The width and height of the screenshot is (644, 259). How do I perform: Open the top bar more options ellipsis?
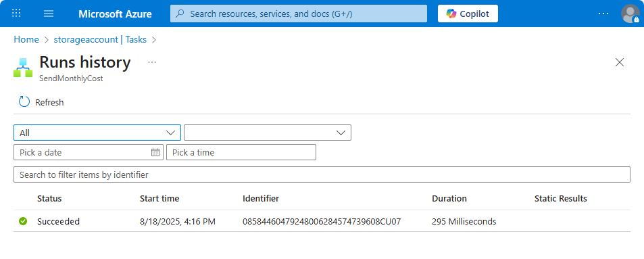coord(603,14)
